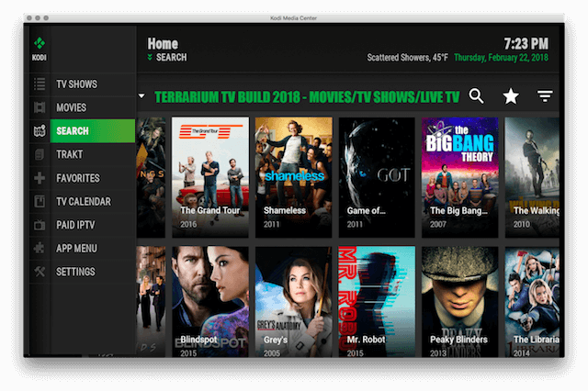Select the highlighted SEARCH menu item
This screenshot has height=391, width=588.
pos(92,130)
